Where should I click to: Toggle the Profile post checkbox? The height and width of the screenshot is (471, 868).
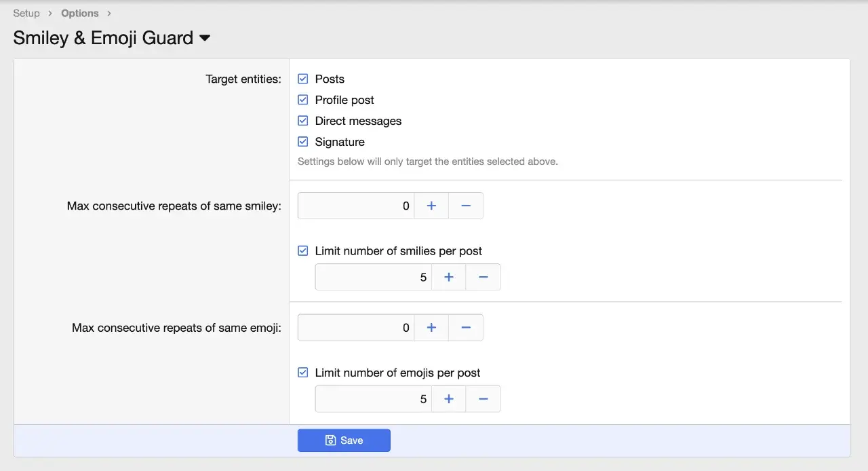coord(303,100)
